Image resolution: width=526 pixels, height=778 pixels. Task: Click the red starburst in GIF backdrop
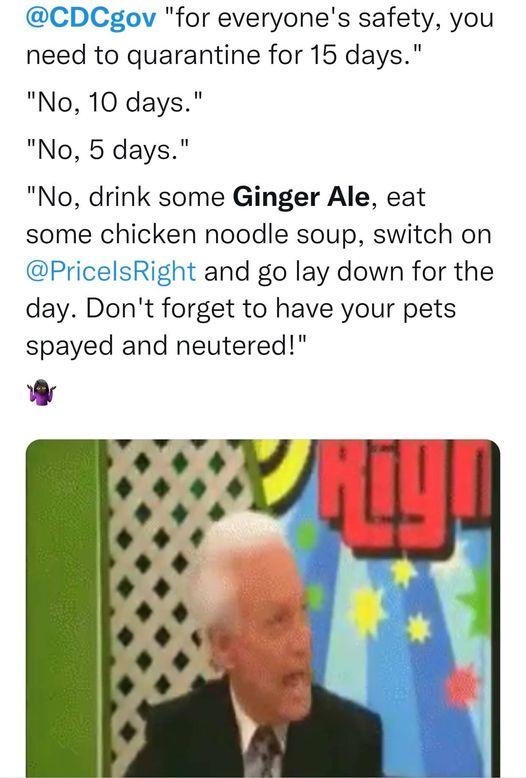[x=461, y=686]
